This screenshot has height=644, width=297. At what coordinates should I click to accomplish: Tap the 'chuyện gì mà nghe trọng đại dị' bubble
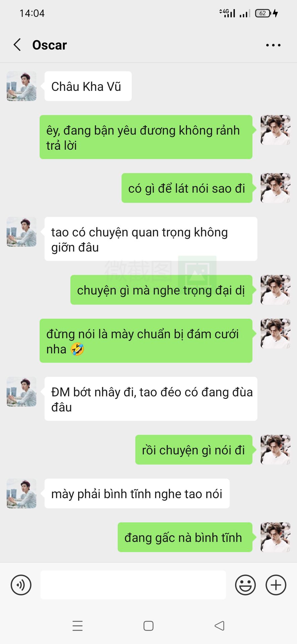161,290
